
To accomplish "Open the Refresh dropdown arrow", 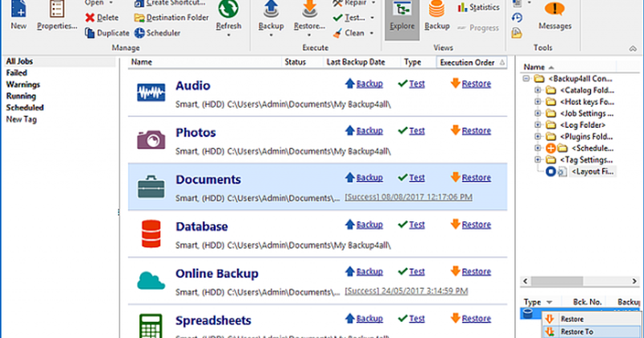I will coord(229,35).
